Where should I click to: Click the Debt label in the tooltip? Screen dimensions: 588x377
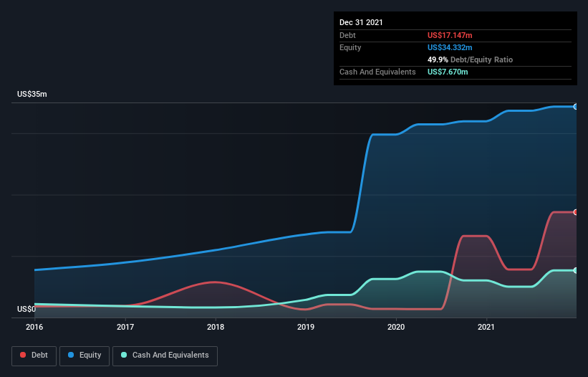coord(347,35)
